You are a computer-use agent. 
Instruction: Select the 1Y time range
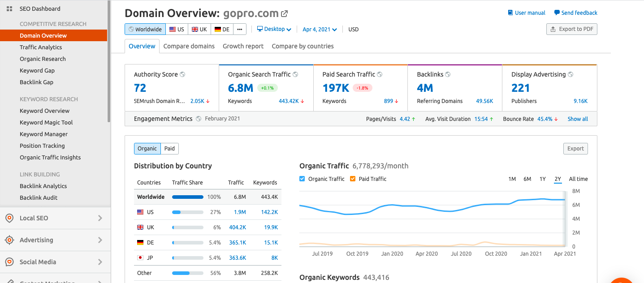pos(542,179)
